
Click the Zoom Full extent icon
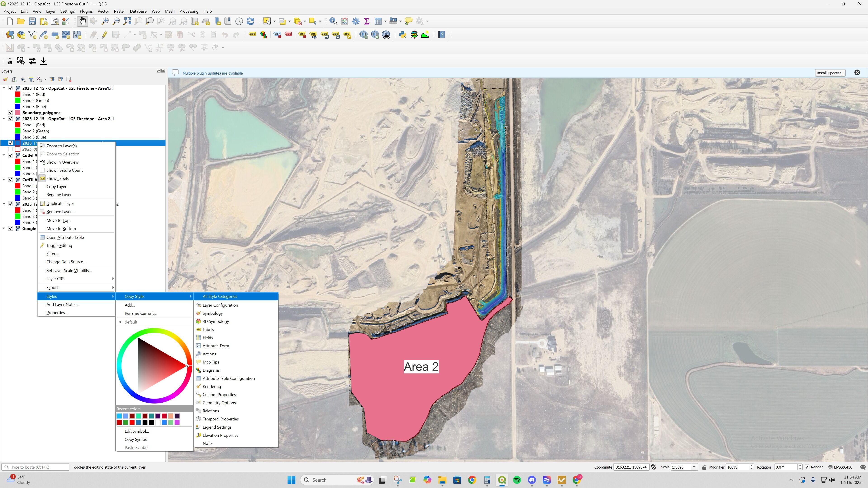(x=127, y=21)
